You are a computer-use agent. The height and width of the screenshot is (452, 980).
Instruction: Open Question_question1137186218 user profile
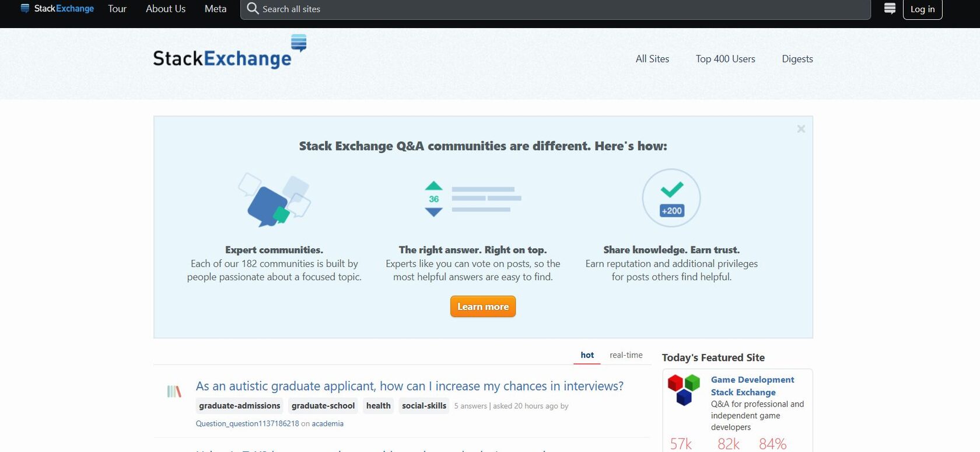coord(247,424)
